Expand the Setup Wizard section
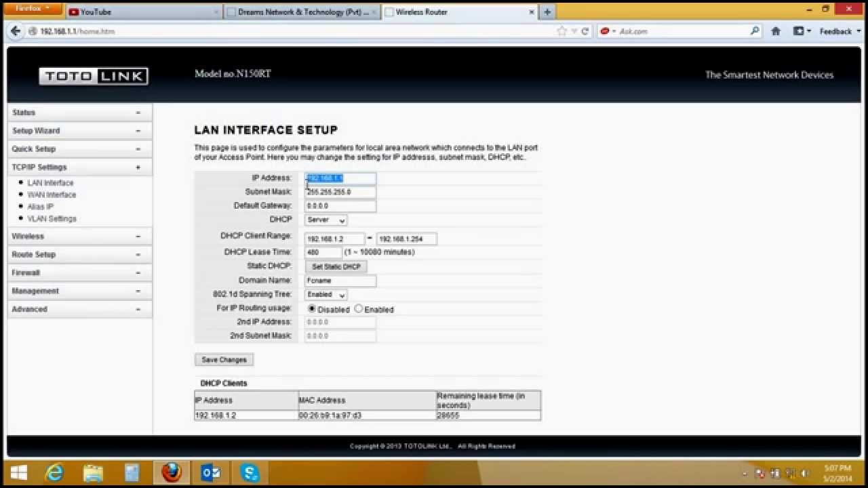The width and height of the screenshot is (868, 488). click(79, 131)
